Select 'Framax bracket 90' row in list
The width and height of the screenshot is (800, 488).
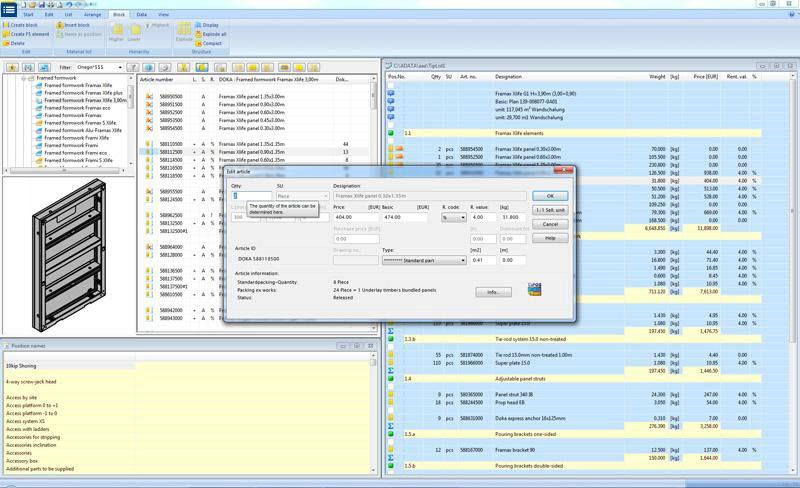tap(573, 450)
